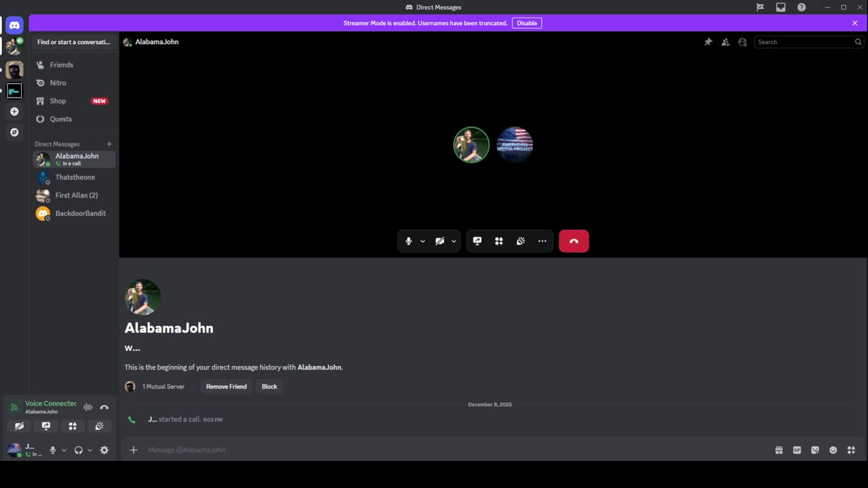This screenshot has height=488, width=868.
Task: Click Message @AlabamaJohn input field
Action: pos(458,450)
